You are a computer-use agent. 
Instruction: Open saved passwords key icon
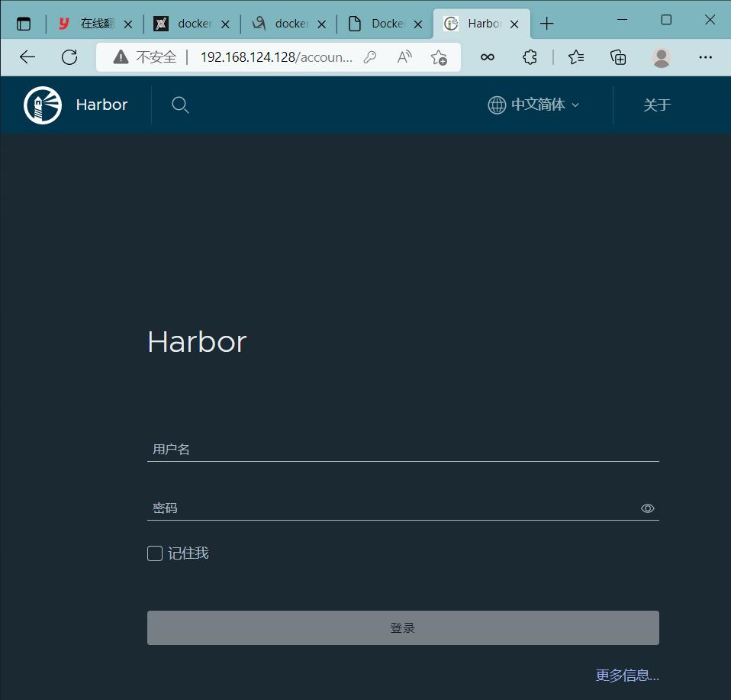point(369,57)
